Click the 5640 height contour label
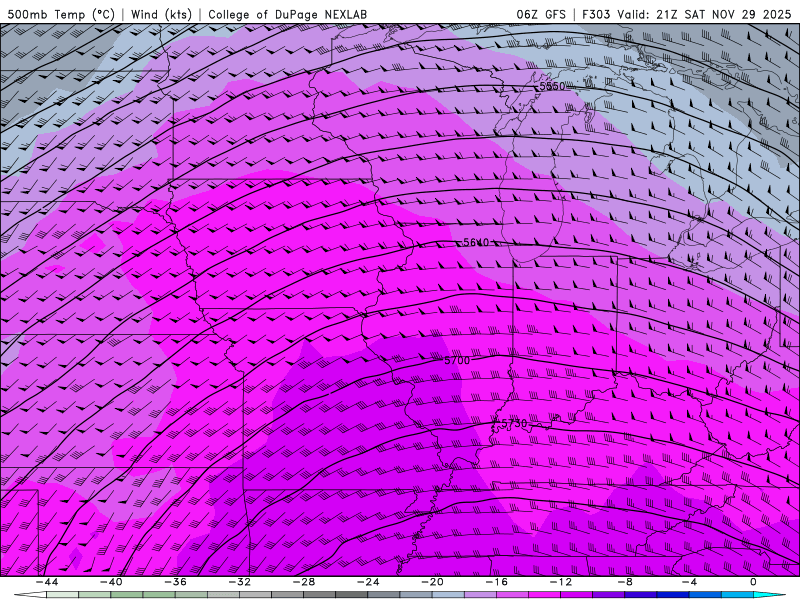Screen dimensions: 800x600 click(476, 242)
